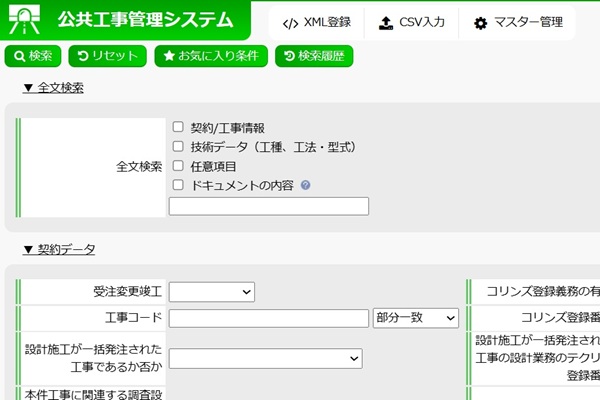
Task: Focus the 工事コード input field
Action: [x=269, y=317]
